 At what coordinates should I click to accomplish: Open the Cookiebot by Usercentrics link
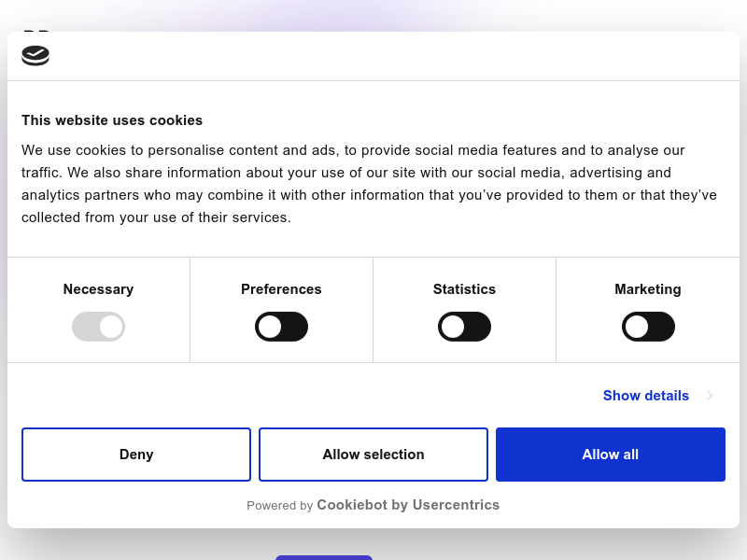tap(408, 505)
